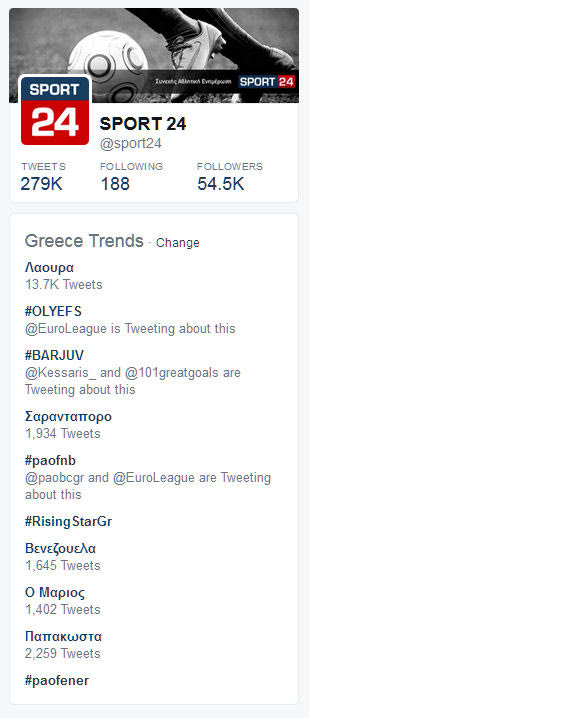Viewport: 580px width, 718px height.
Task: Open the SPORT 24 profile name link
Action: click(143, 124)
